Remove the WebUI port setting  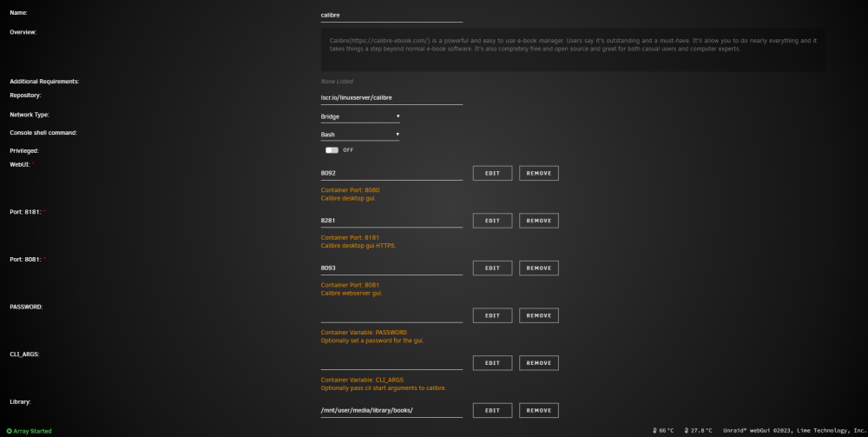pos(539,174)
